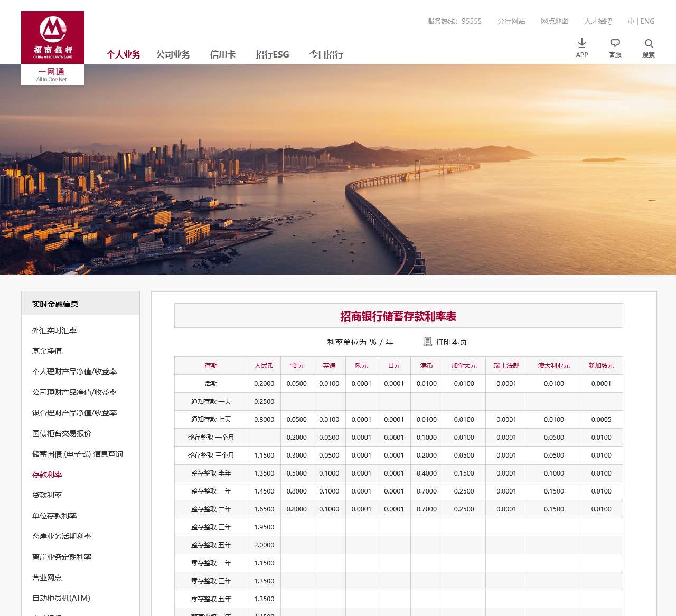The height and width of the screenshot is (616, 676).
Task: Click the 整存整取 一个月 row label
Action: click(211, 438)
